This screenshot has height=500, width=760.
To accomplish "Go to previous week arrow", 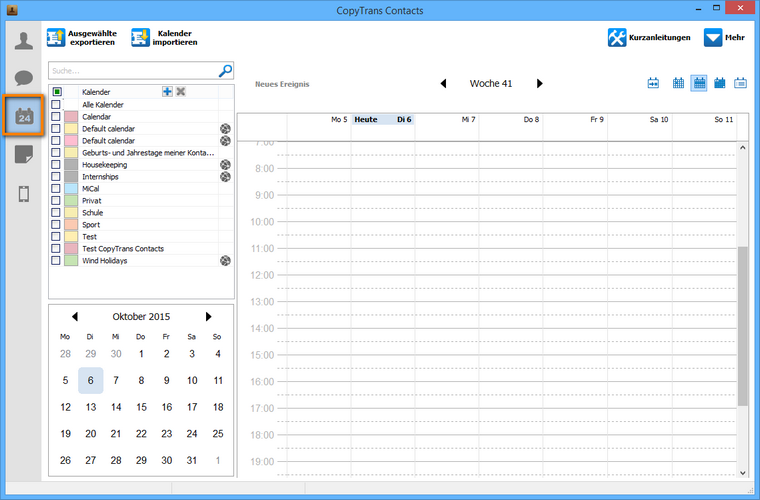I will [x=443, y=83].
